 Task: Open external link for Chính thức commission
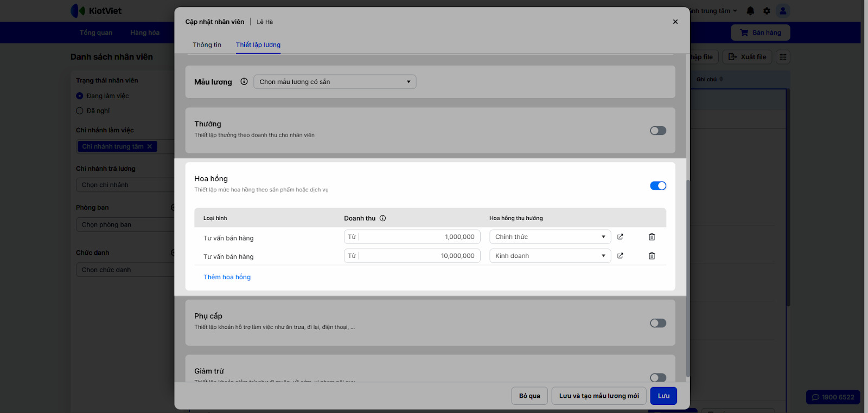point(620,237)
